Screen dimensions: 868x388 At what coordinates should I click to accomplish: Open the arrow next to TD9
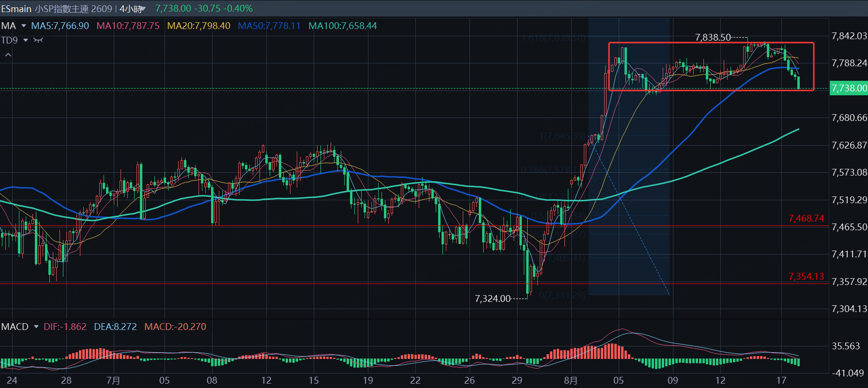point(26,40)
